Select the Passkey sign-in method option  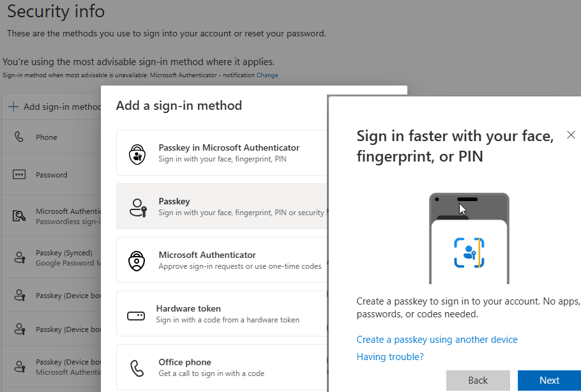tap(222, 206)
